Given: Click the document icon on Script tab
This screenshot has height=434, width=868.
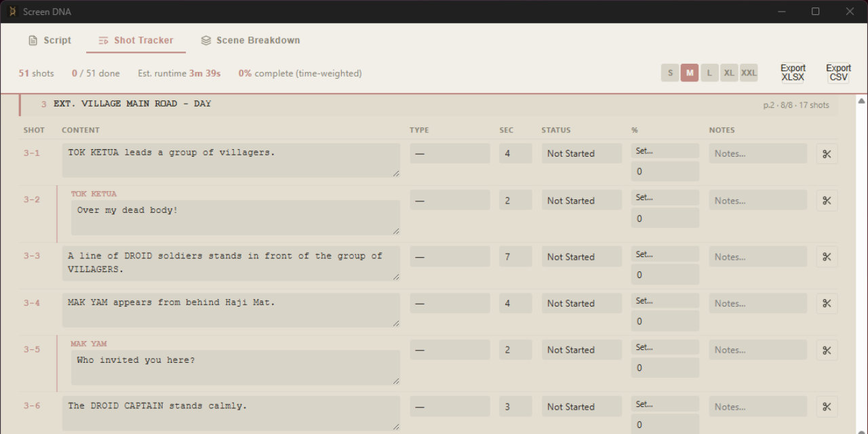Looking at the screenshot, I should [33, 41].
